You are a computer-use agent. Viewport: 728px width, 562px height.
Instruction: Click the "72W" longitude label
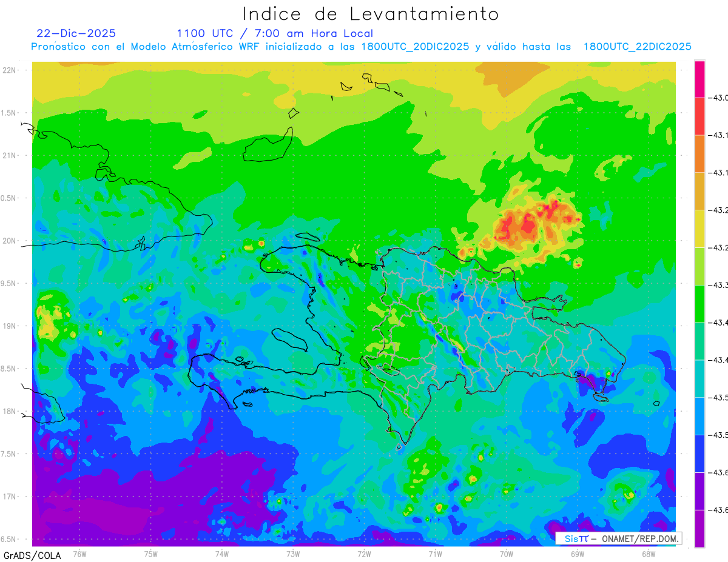364,554
